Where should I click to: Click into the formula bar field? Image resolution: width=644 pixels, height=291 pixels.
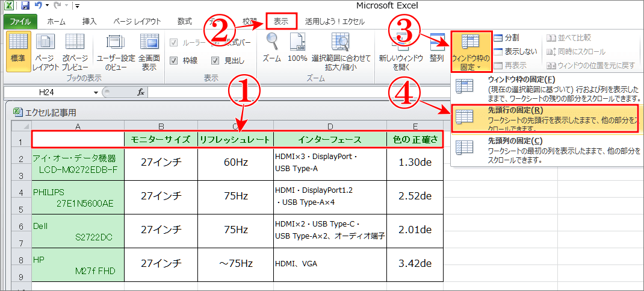(x=300, y=93)
